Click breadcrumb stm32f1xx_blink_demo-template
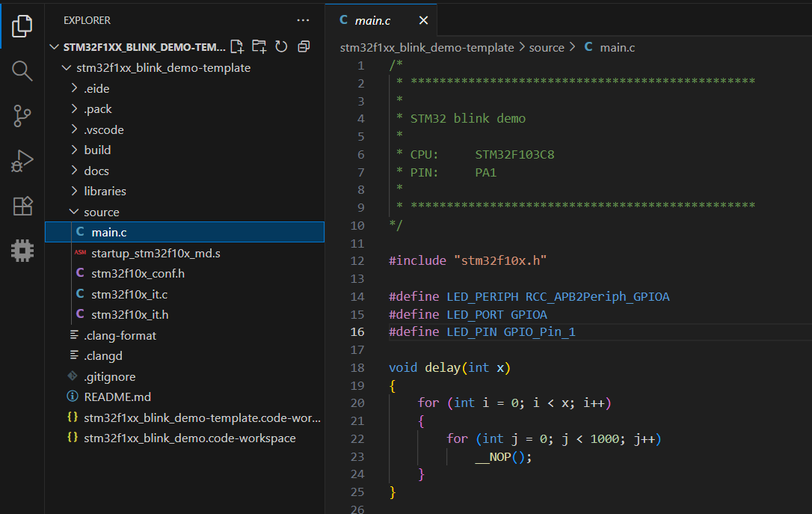Image resolution: width=812 pixels, height=514 pixels. 427,48
